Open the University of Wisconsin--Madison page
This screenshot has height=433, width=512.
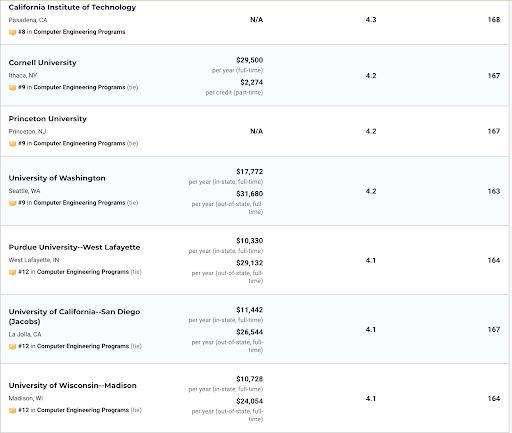pyautogui.click(x=73, y=385)
